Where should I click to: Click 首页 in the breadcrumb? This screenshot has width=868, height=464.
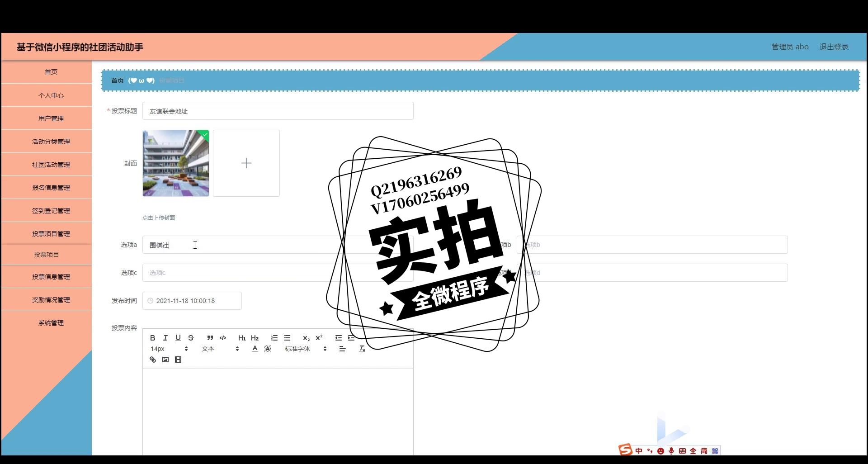(x=118, y=80)
